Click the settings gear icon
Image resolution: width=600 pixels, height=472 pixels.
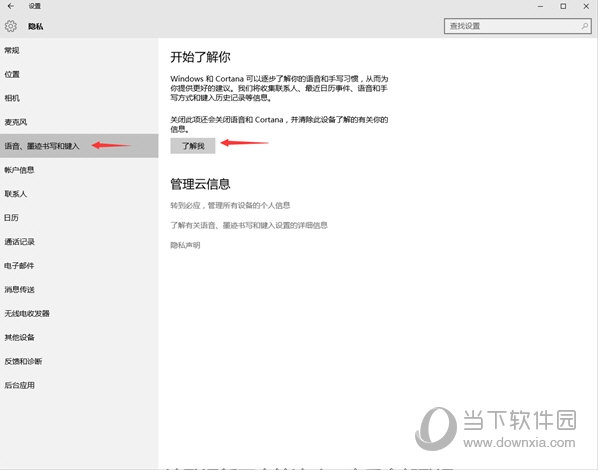pyautogui.click(x=11, y=26)
